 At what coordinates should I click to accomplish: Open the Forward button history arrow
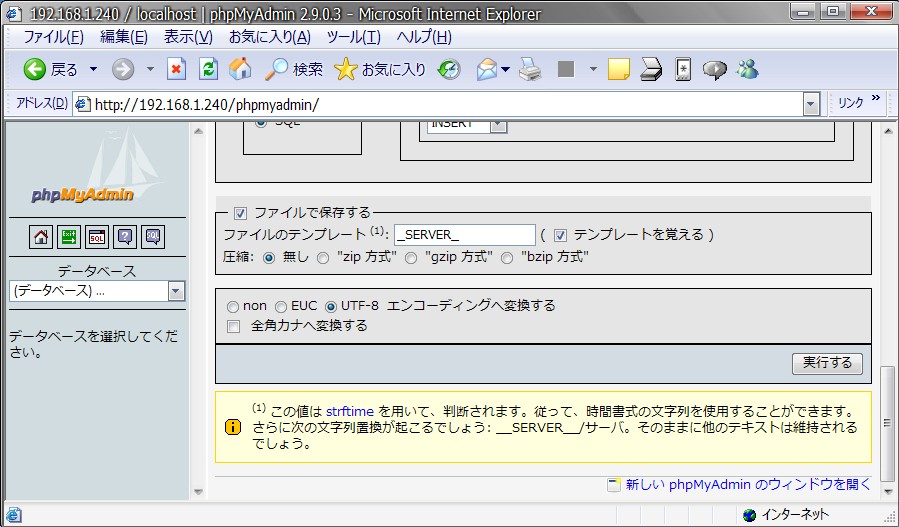coord(150,69)
